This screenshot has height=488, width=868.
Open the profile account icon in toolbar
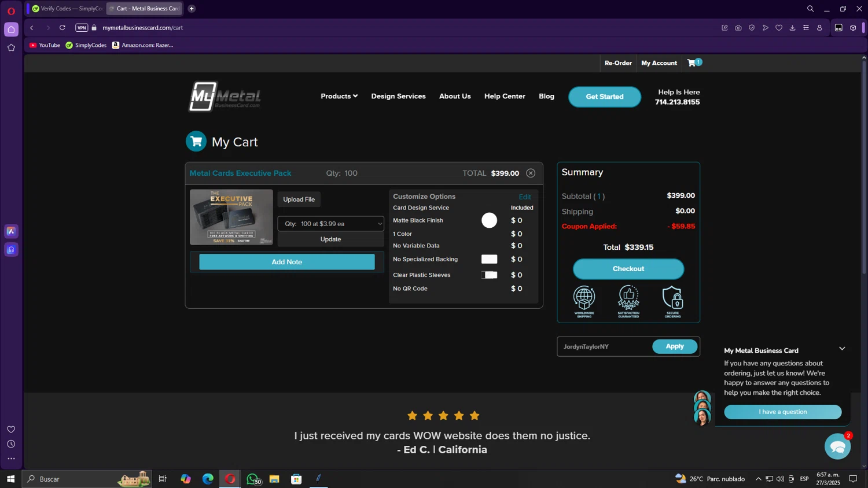pos(819,28)
